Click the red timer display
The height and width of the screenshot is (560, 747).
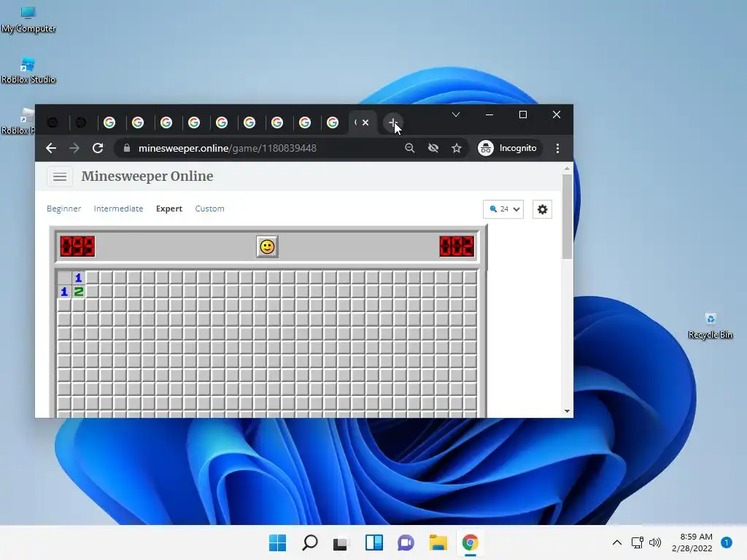pos(457,246)
